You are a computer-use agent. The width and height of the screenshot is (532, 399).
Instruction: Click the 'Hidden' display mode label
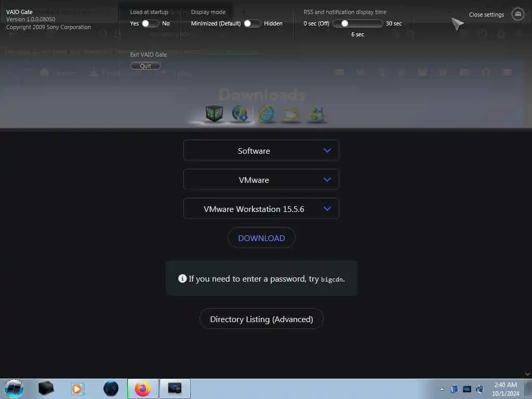click(x=273, y=23)
